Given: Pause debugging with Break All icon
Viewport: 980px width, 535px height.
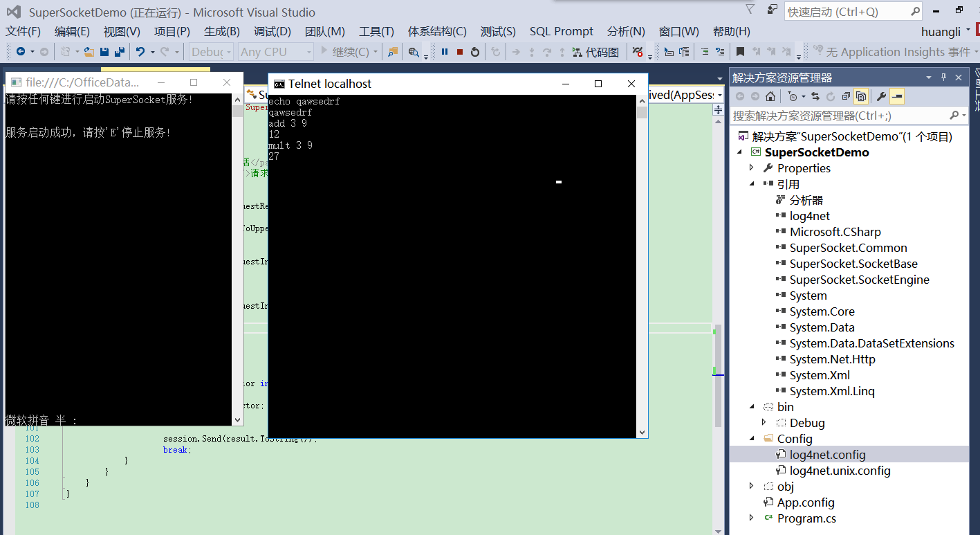Looking at the screenshot, I should pyautogui.click(x=445, y=52).
